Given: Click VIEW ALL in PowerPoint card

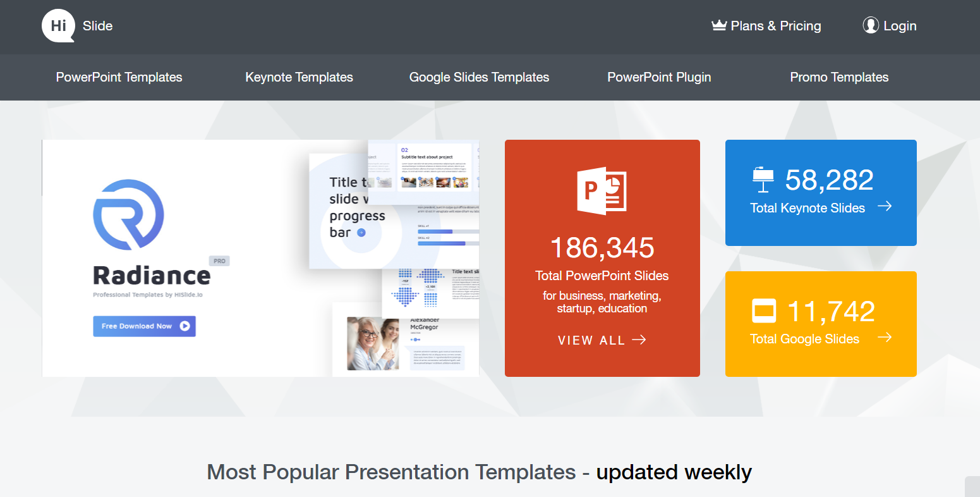Looking at the screenshot, I should (602, 340).
